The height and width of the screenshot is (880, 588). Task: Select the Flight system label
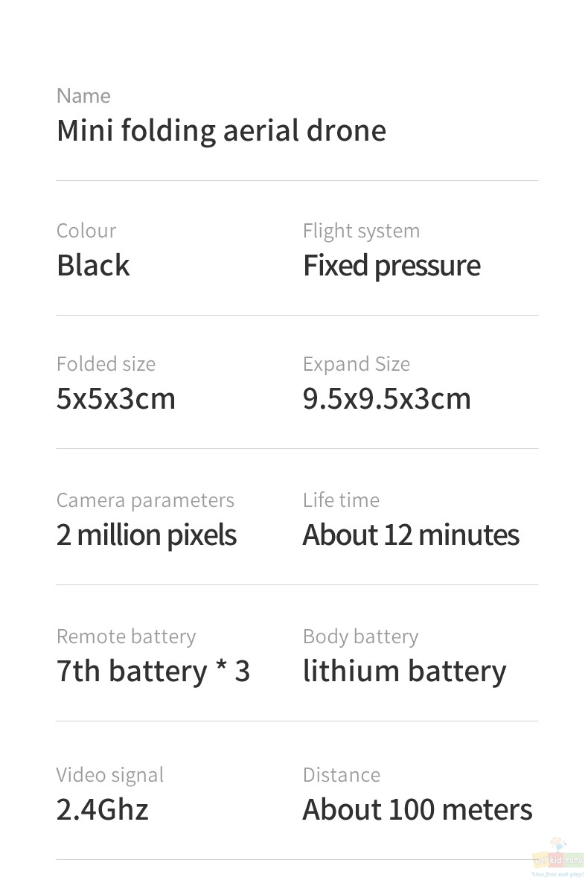[x=361, y=232]
